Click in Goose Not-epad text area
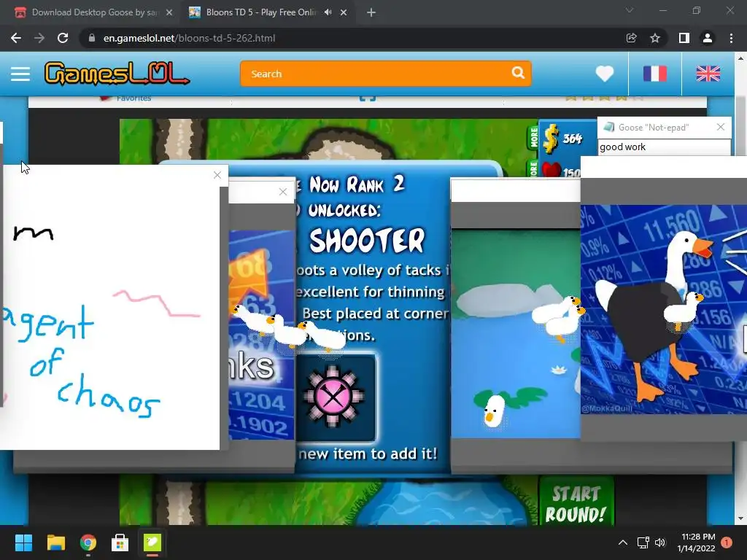The width and height of the screenshot is (747, 560). click(664, 147)
